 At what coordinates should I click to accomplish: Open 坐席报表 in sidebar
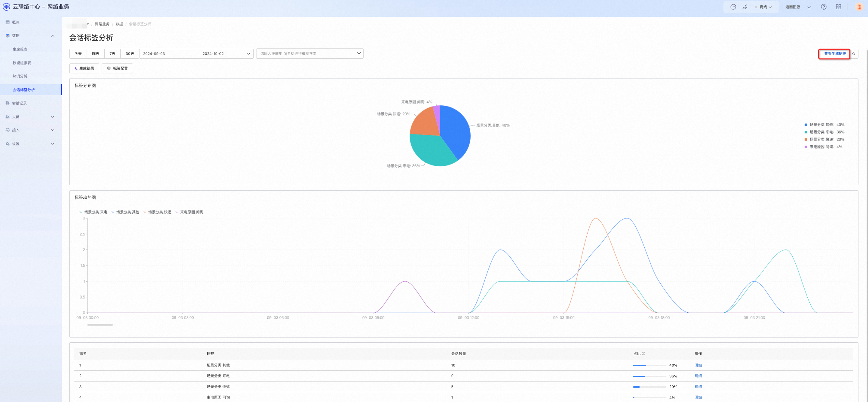click(20, 49)
